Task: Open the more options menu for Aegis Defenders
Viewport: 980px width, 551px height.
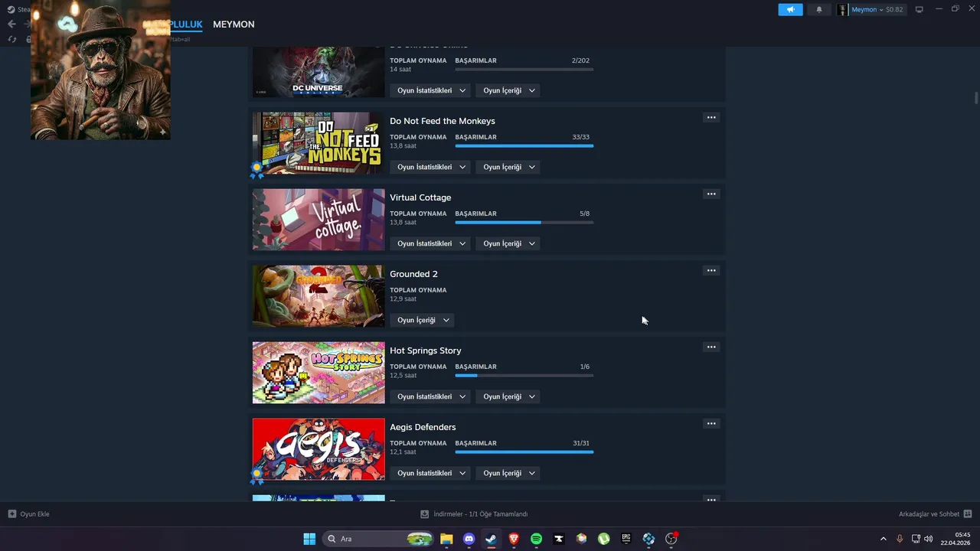Action: (711, 423)
